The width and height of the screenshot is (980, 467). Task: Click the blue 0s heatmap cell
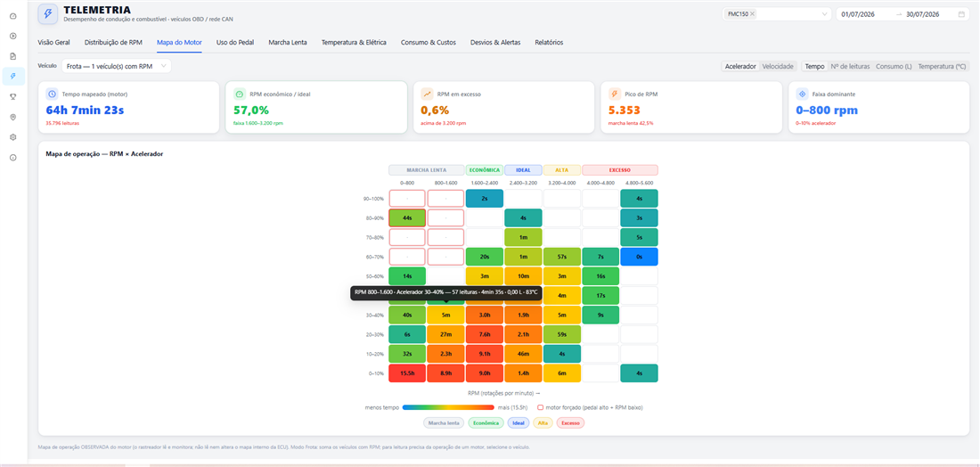coord(640,257)
